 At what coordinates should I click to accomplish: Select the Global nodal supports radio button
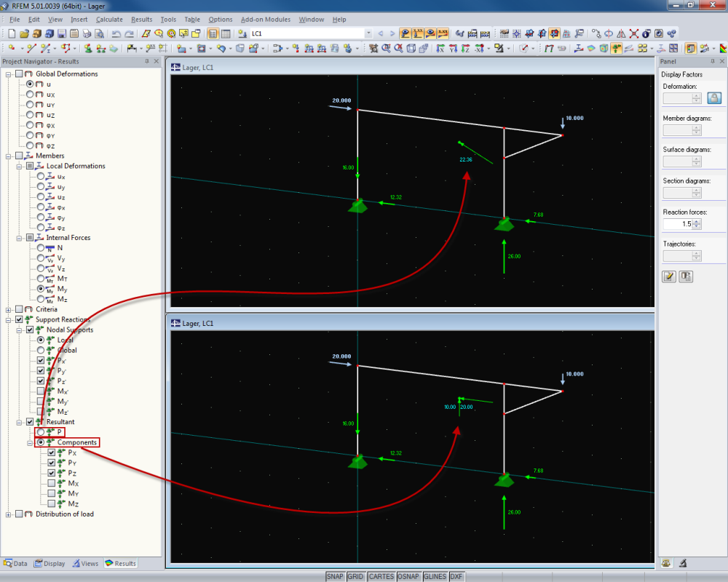[41, 350]
